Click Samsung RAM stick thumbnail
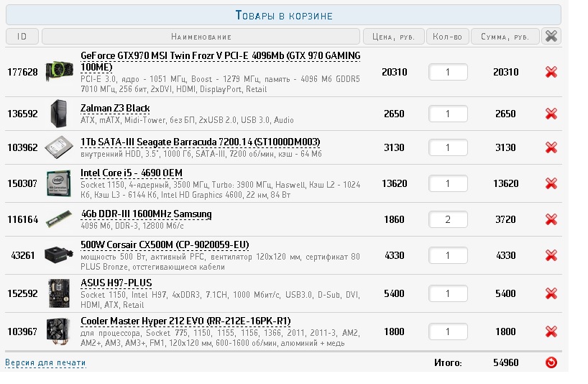 point(59,219)
